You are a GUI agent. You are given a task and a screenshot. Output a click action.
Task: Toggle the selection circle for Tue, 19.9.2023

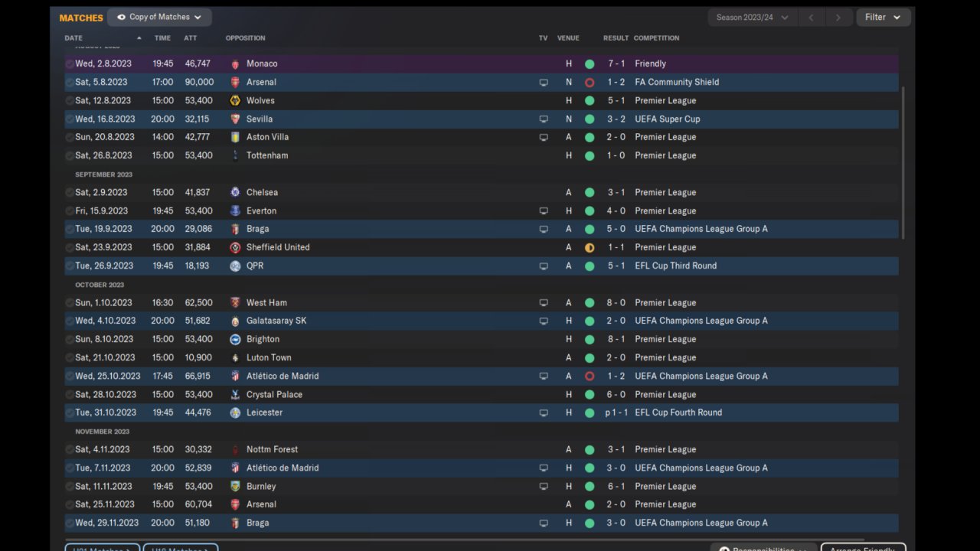[x=70, y=229]
